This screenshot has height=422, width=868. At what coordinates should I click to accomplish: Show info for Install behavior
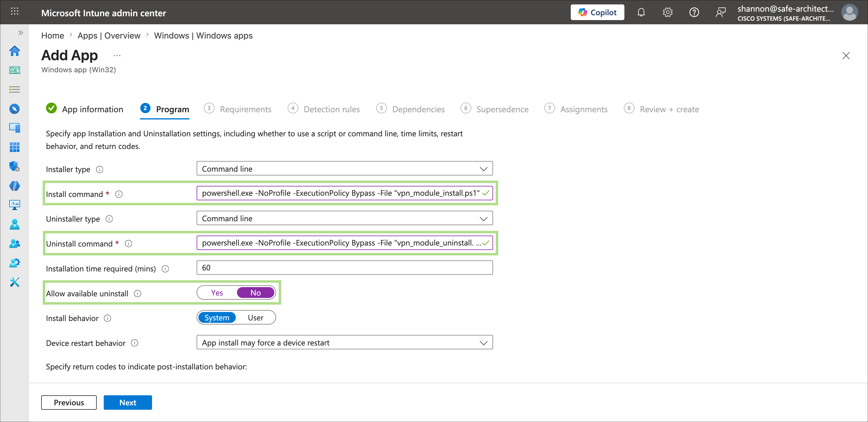pyautogui.click(x=107, y=318)
